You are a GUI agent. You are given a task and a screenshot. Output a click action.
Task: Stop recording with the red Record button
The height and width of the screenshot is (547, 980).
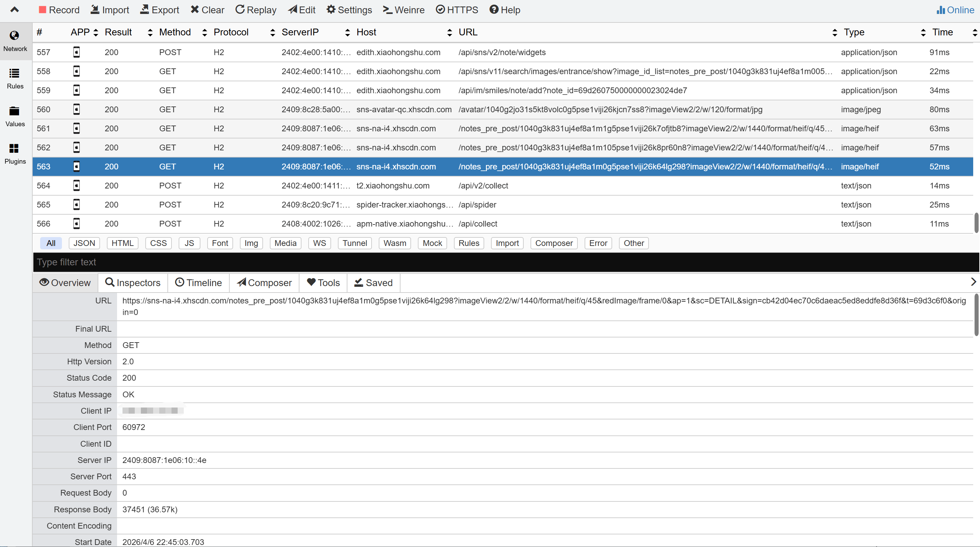59,10
